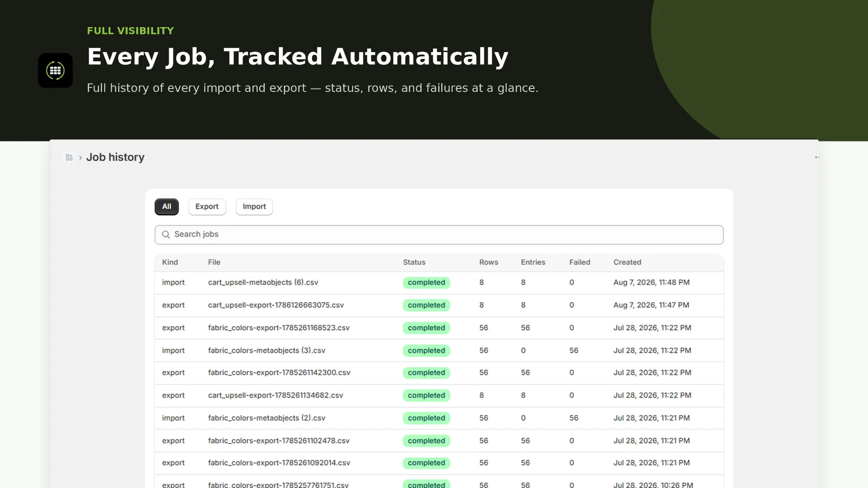This screenshot has height=488, width=868.
Task: Click the magnifier icon in the search box
Action: [x=166, y=235]
